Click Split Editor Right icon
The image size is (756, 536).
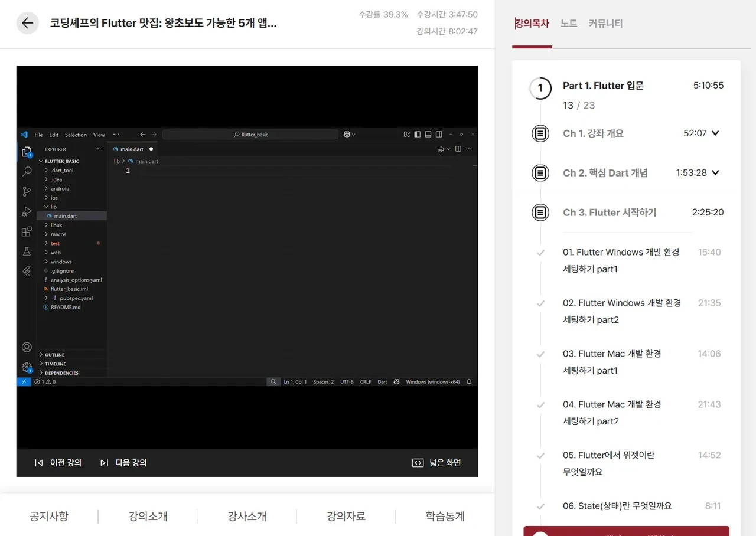[458, 149]
